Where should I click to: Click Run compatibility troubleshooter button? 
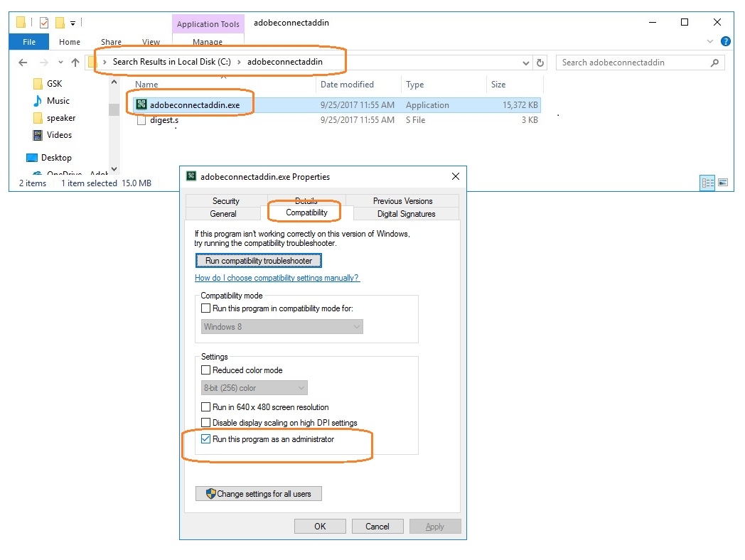click(259, 261)
